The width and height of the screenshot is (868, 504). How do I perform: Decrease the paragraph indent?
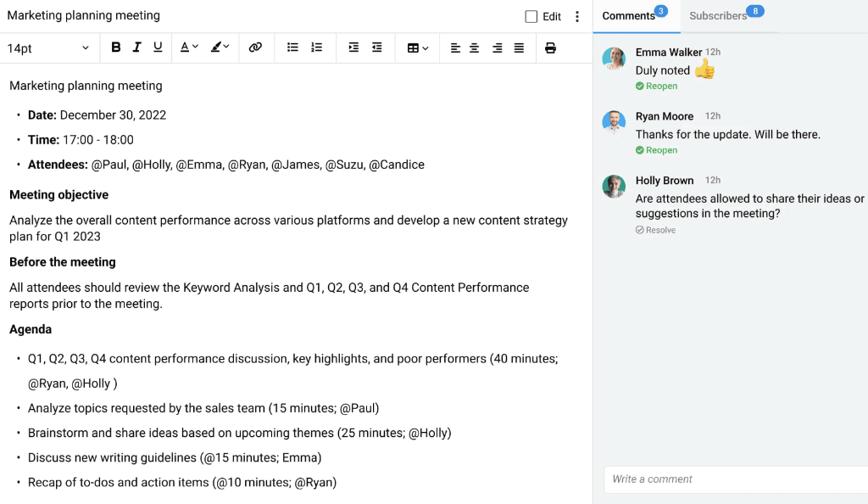tap(377, 48)
